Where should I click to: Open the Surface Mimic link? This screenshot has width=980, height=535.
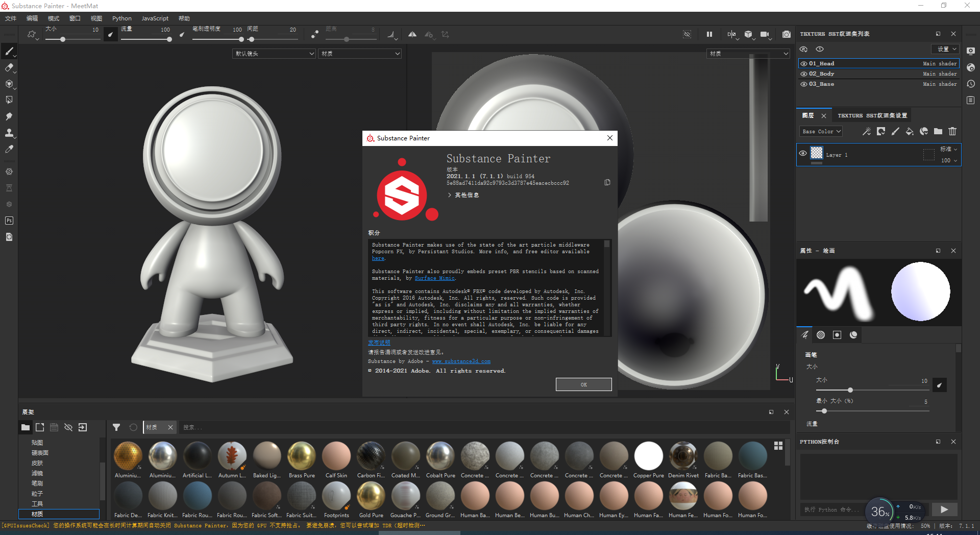pos(434,278)
